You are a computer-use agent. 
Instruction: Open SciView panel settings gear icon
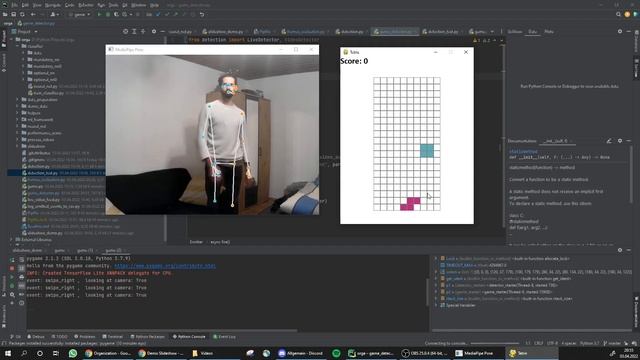(x=620, y=31)
